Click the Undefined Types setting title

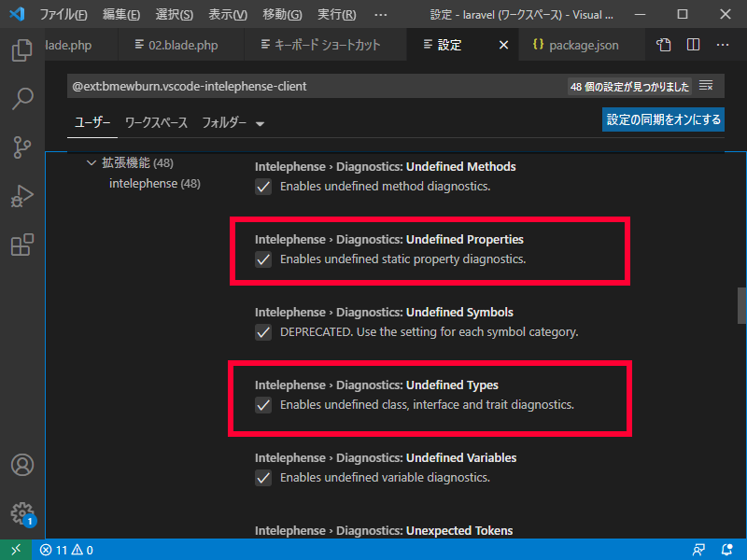376,385
